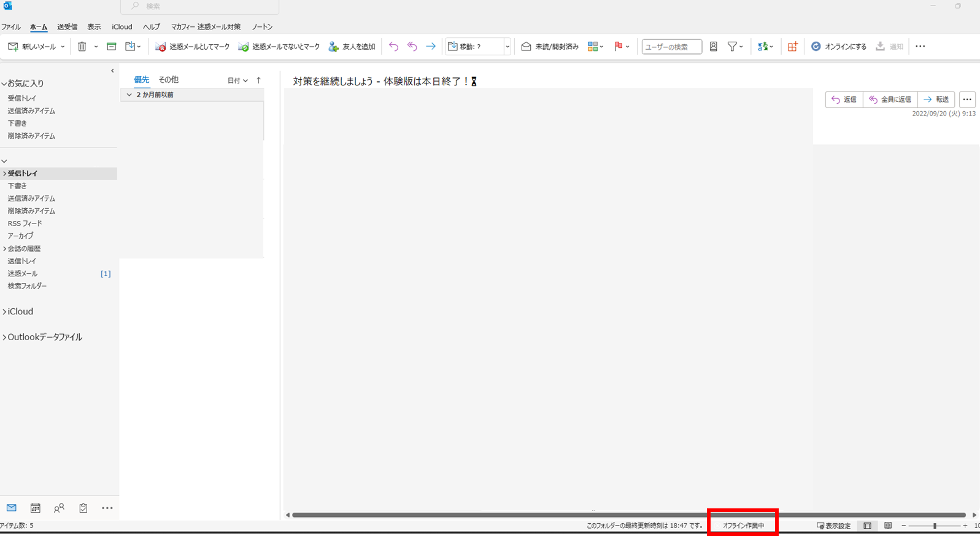The image size is (980, 536).
Task: Open the People contacts icon
Action: tap(59, 508)
